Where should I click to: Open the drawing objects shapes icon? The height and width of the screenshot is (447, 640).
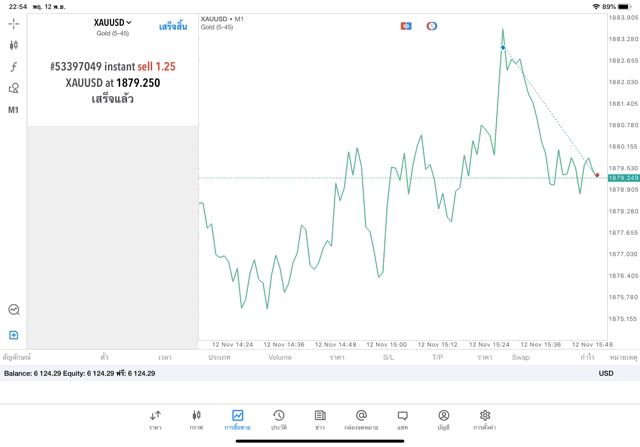[x=13, y=88]
